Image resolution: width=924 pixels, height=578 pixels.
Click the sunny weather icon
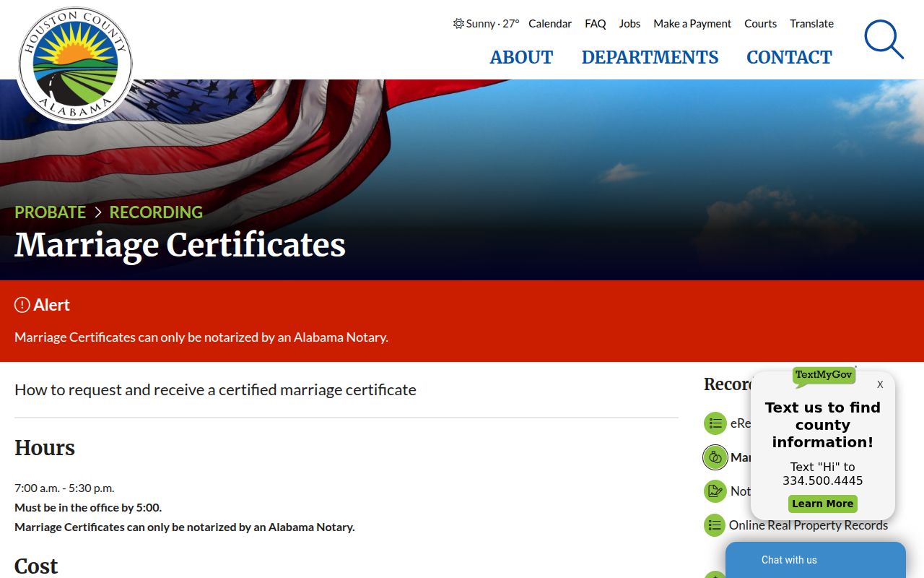tap(458, 24)
